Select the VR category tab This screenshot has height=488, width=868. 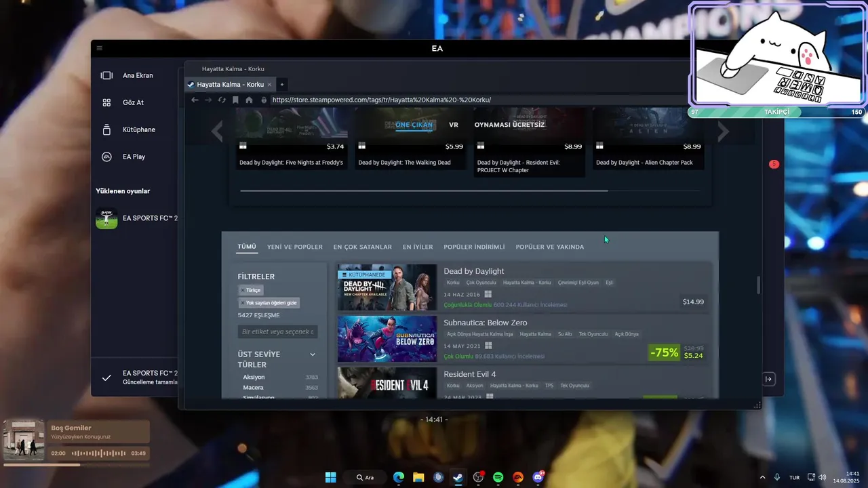click(454, 125)
